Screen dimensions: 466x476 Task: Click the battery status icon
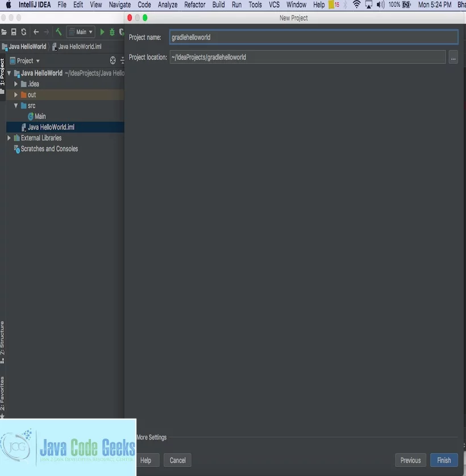pyautogui.click(x=406, y=5)
